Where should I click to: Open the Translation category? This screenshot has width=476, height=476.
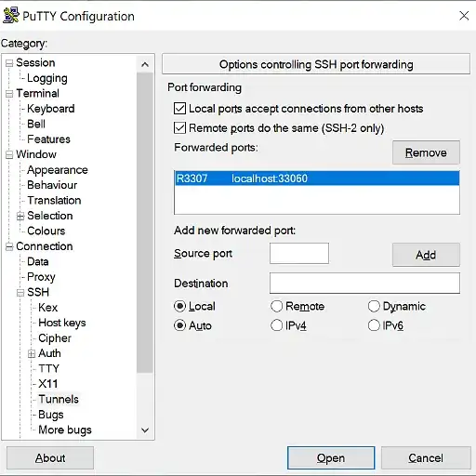pos(54,200)
